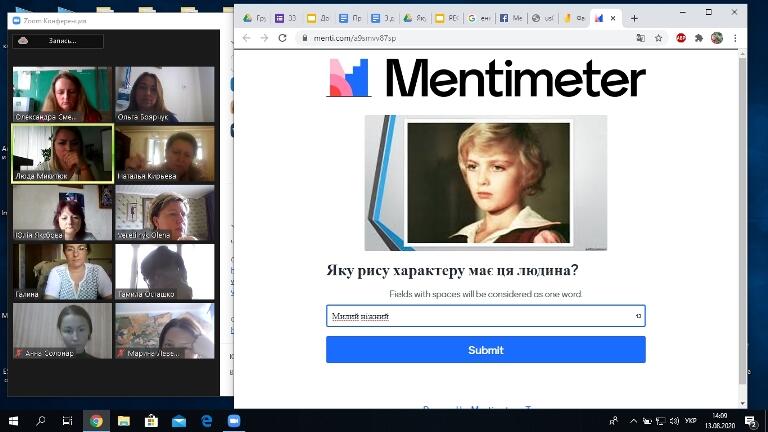Select Галина's video tile in Zoom
This screenshot has height=432, width=768.
pos(62,272)
